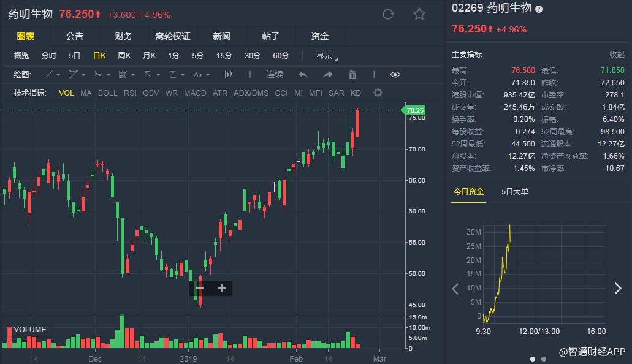This screenshot has width=632, height=364.
Task: Switch chart to 60分 interval
Action: (281, 56)
